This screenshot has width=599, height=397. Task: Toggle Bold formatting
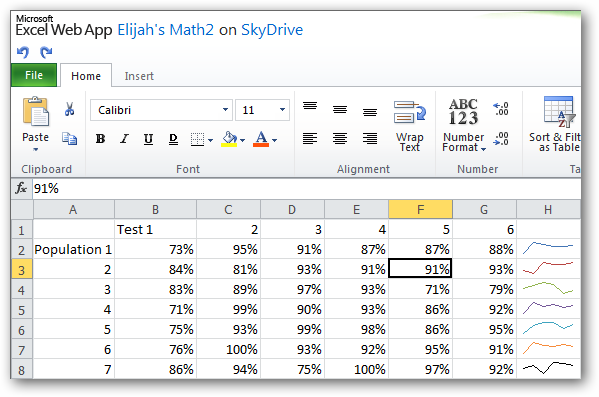click(100, 139)
